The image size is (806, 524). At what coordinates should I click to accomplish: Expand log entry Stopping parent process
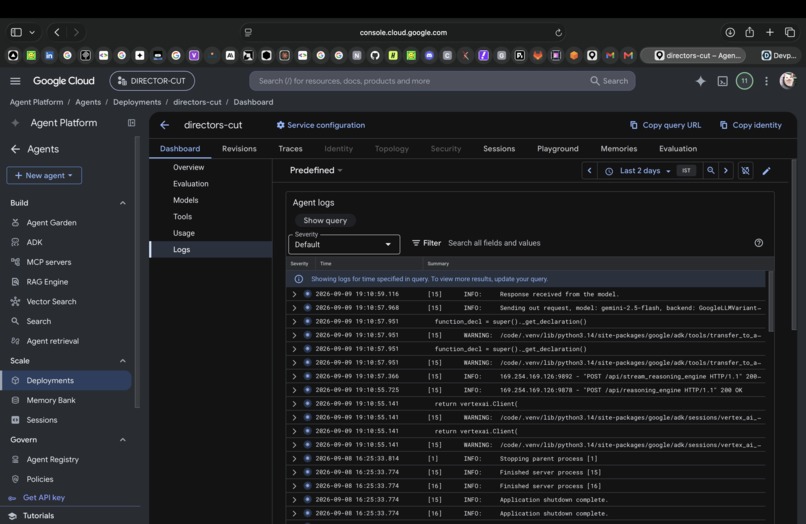[295, 459]
